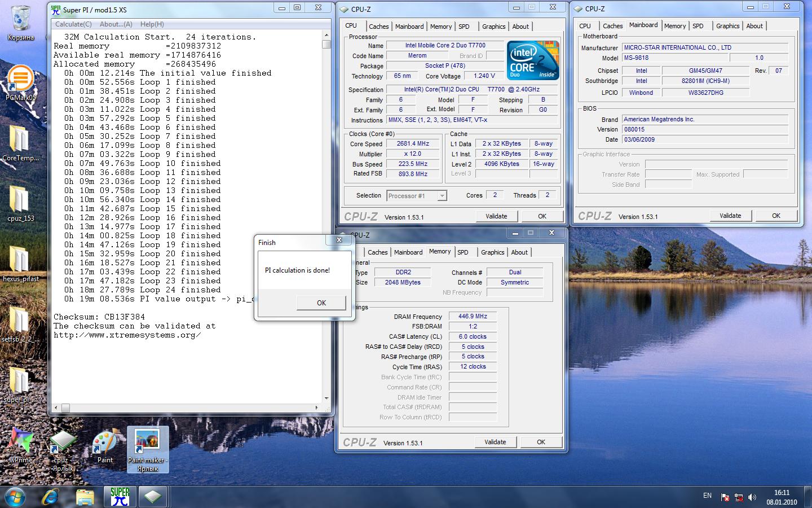
Task: Select the Mainboard tab in the Memory CPU-Z window
Action: coord(408,252)
